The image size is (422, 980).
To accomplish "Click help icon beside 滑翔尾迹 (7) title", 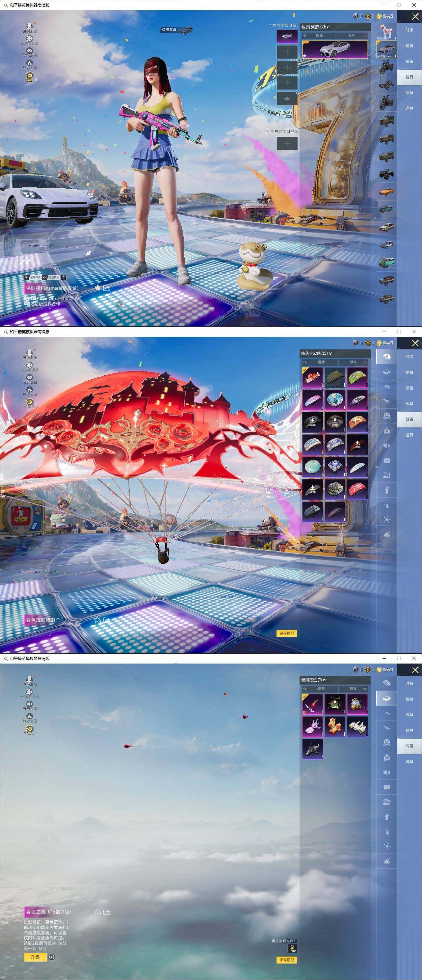I will click(324, 680).
